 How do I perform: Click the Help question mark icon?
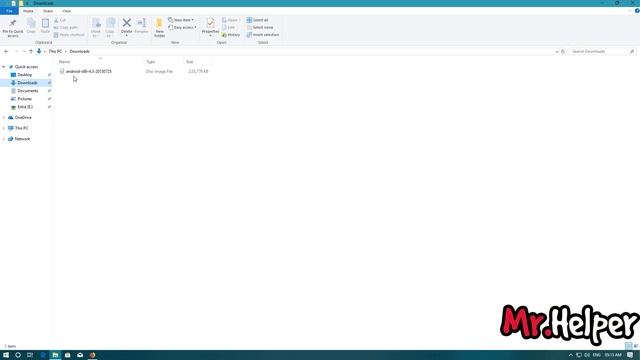tap(637, 11)
